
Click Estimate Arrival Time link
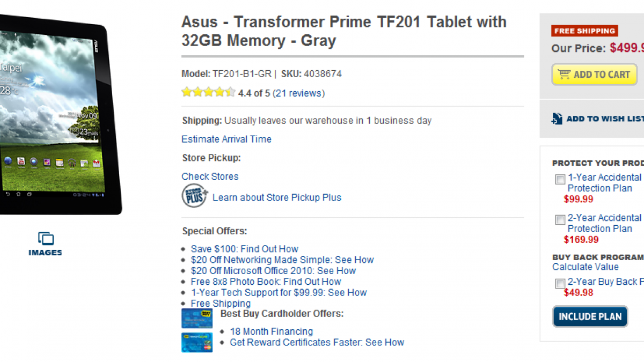point(226,139)
